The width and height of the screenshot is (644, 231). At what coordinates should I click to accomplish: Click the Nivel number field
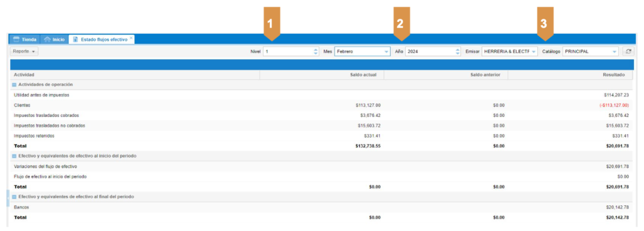[288, 51]
